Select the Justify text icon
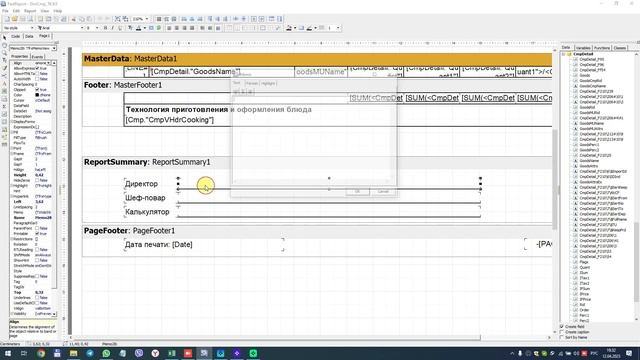The width and height of the screenshot is (640, 360). click(192, 28)
